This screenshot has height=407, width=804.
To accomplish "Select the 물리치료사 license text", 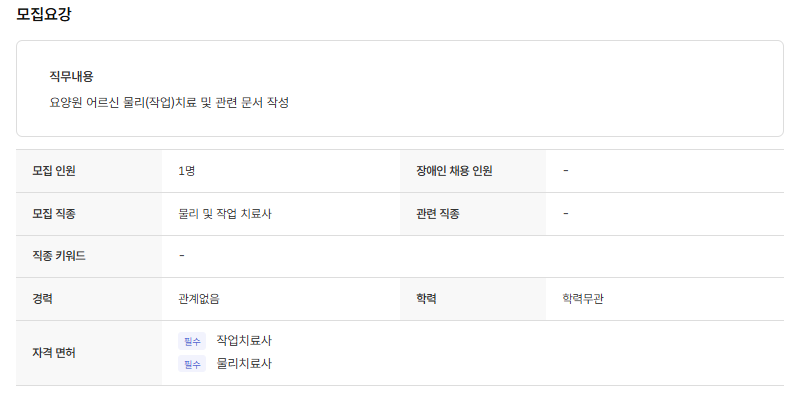I will click(244, 364).
